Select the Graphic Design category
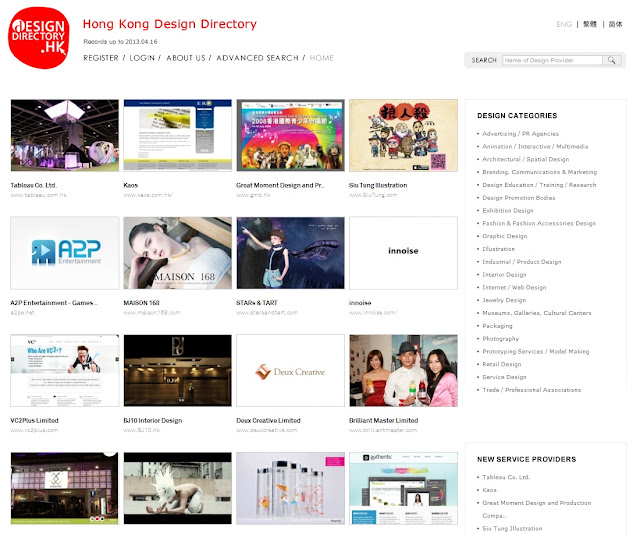This screenshot has height=534, width=640. tap(504, 236)
